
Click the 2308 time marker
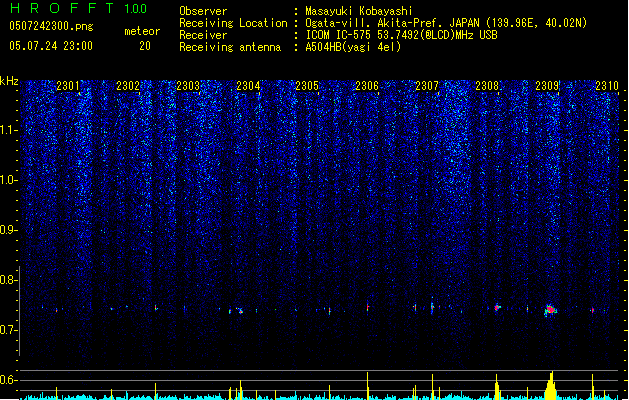point(487,86)
